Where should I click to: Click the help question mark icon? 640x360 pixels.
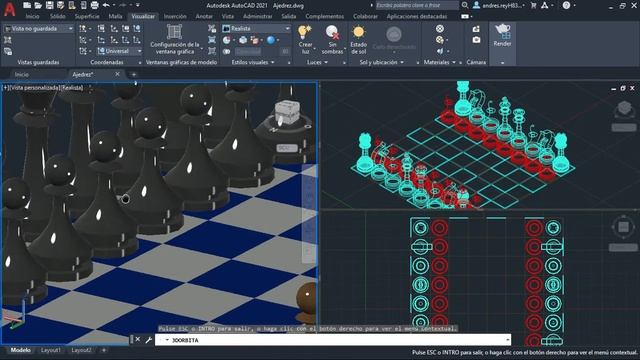point(566,5)
